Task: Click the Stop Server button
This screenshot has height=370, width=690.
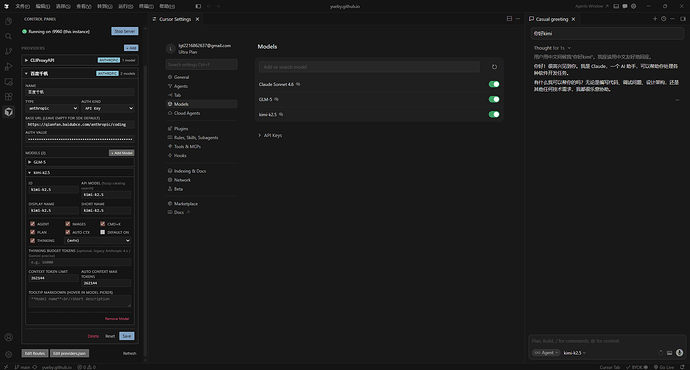Action: coord(125,31)
